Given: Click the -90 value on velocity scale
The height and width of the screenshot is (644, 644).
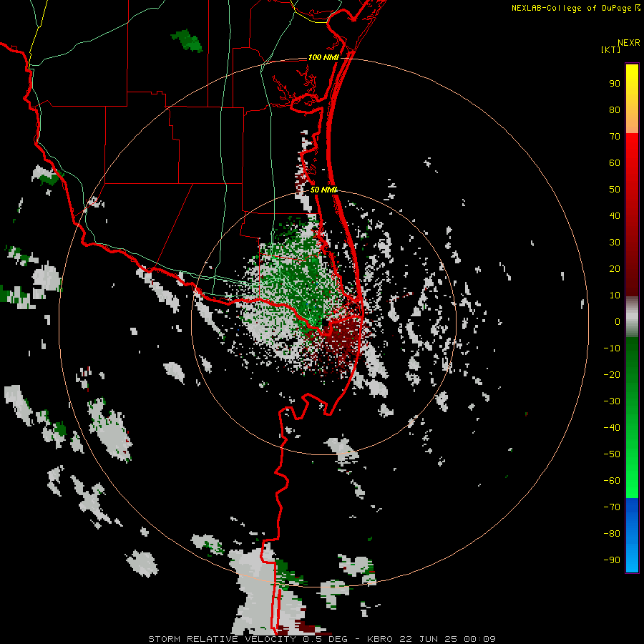Looking at the screenshot, I should click(x=612, y=560).
